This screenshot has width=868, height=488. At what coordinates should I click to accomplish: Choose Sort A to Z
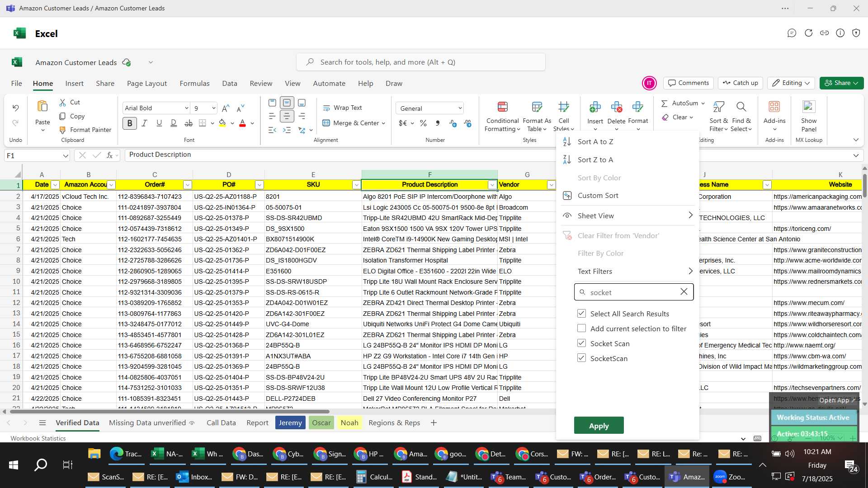tap(627, 142)
